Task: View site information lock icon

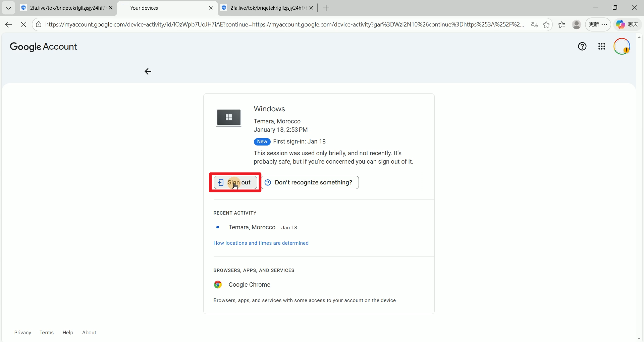Action: [x=39, y=24]
